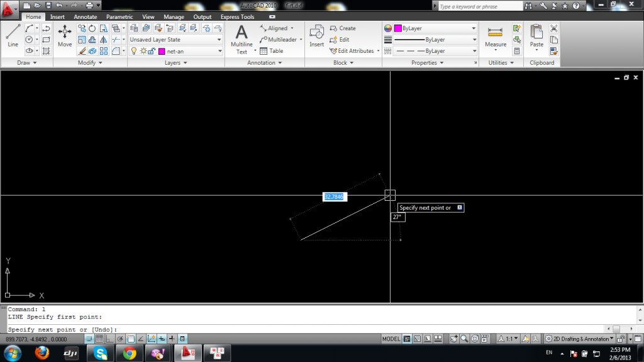Toggle layer lock padlock icon

click(152, 51)
